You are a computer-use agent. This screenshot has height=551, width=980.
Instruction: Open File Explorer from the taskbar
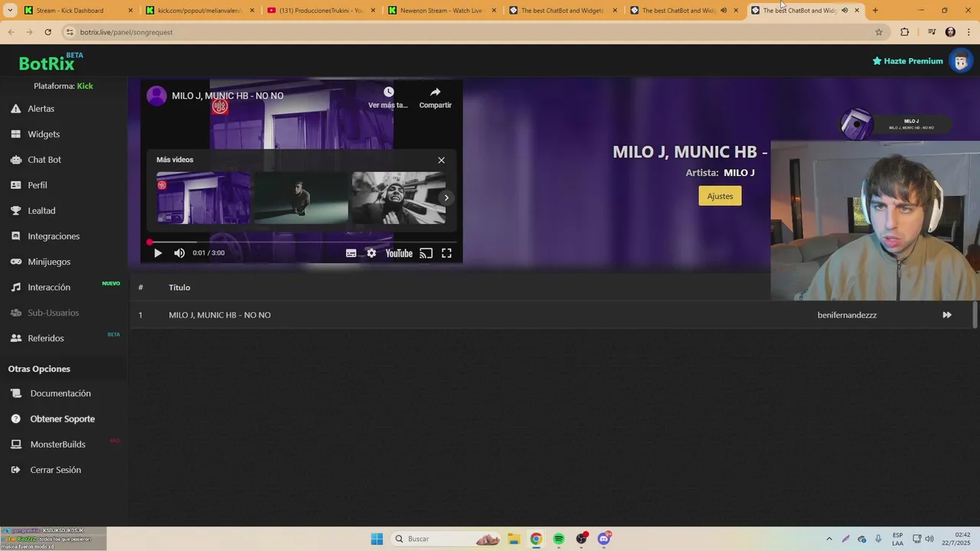click(514, 539)
